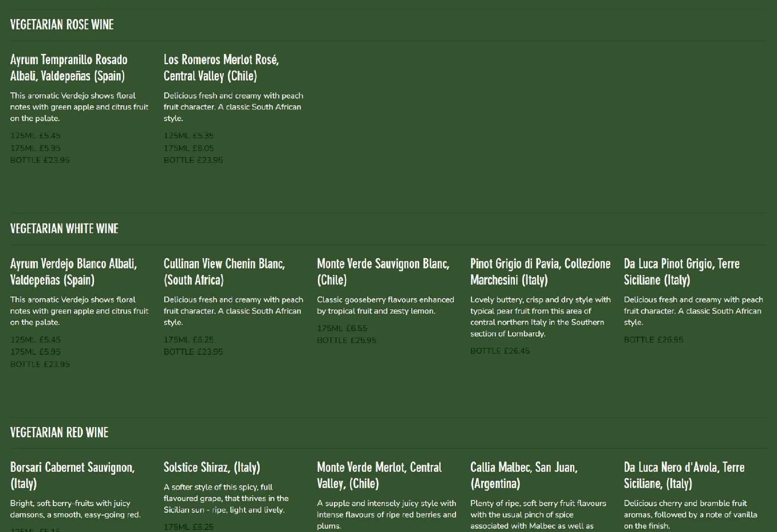Click the 'Plenty of ripe, soft berry' description

pyautogui.click(x=538, y=515)
